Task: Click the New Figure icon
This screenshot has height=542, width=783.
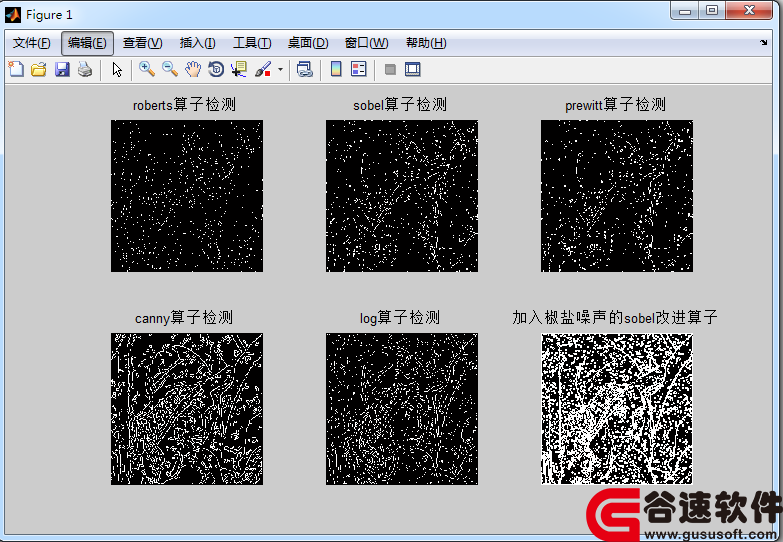Action: pos(16,69)
